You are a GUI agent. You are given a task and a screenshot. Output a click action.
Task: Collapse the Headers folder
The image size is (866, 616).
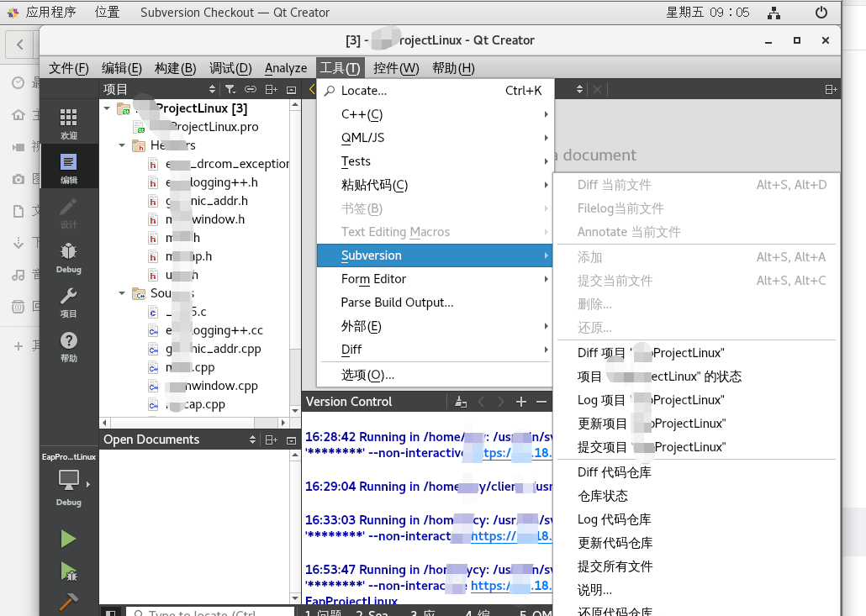122,145
